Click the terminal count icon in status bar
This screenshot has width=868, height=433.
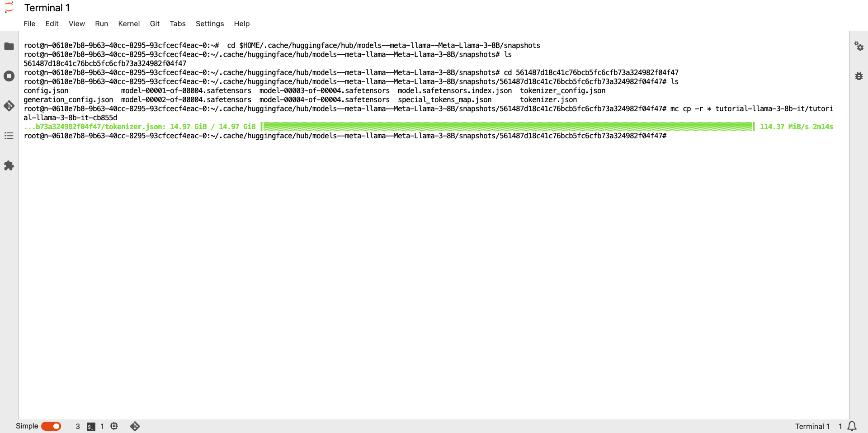pos(91,426)
